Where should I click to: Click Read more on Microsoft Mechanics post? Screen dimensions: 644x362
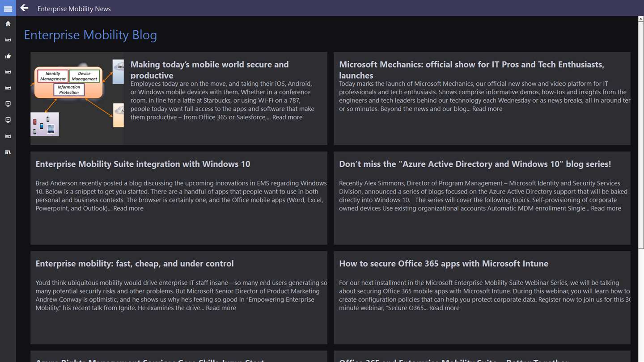click(x=487, y=109)
